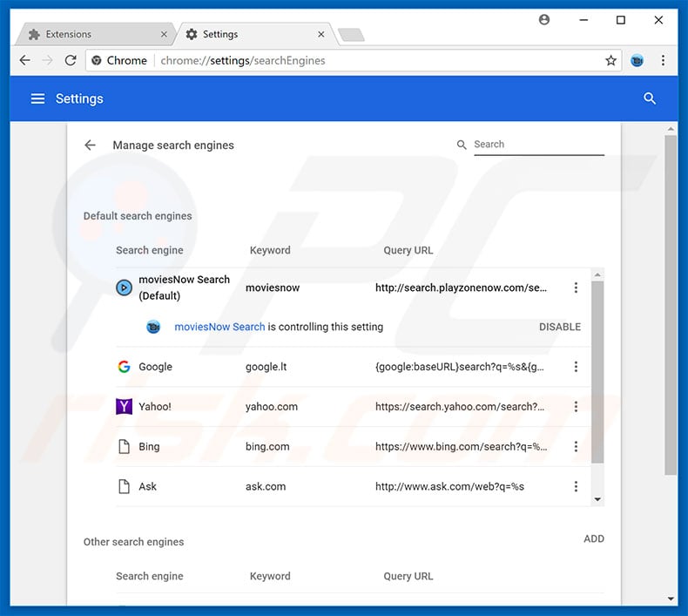
Task: Click DISABLE for the moviesNow Search extension
Action: pyautogui.click(x=560, y=327)
